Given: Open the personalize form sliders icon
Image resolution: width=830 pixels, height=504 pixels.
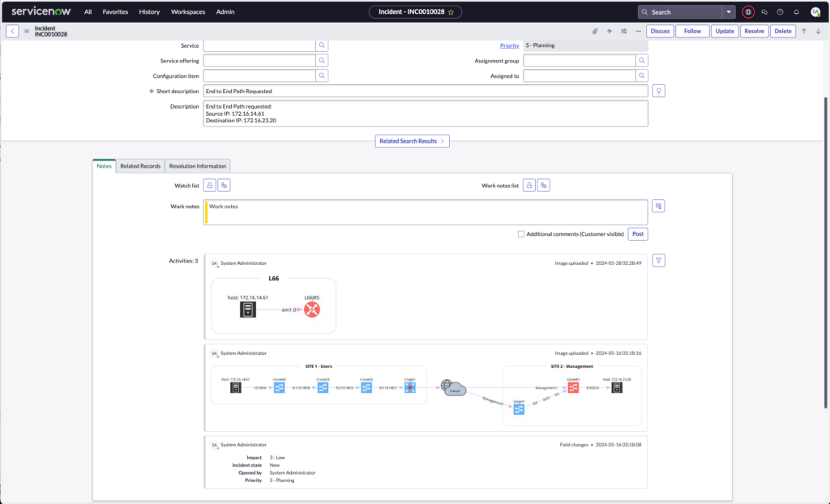Looking at the screenshot, I should click(624, 31).
